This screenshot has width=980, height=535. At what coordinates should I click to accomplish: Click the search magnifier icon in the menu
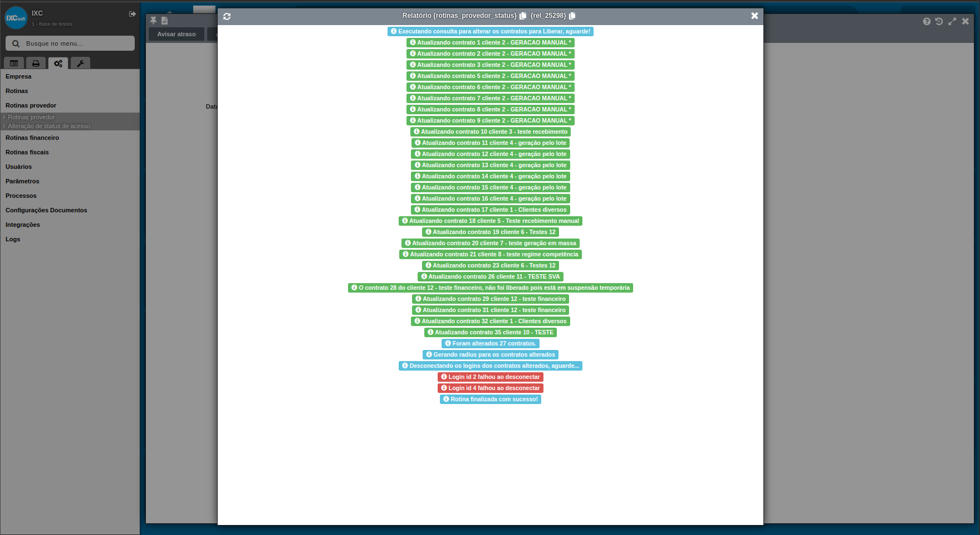pos(16,43)
